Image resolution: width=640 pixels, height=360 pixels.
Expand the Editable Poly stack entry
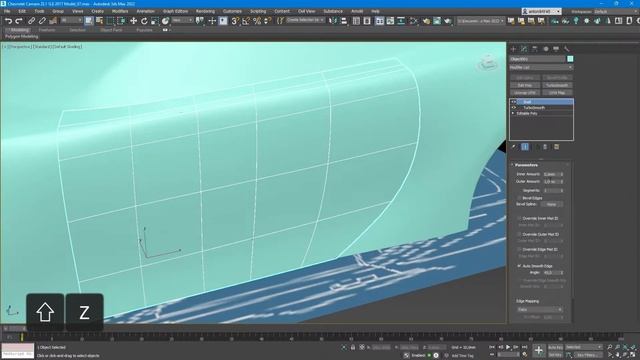tap(513, 113)
